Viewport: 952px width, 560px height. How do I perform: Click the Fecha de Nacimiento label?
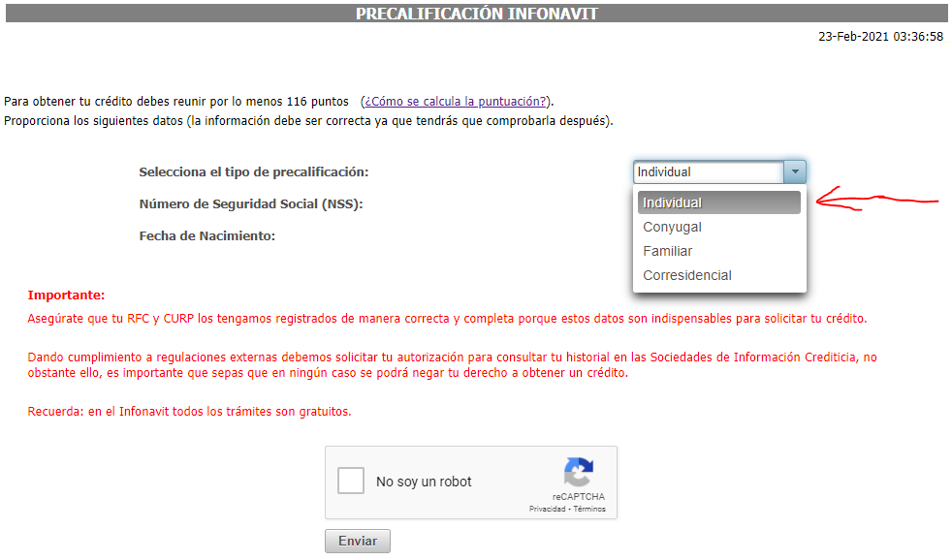207,236
